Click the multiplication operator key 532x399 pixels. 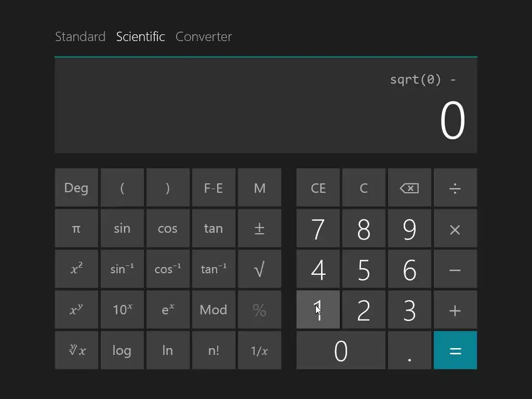[x=455, y=229]
